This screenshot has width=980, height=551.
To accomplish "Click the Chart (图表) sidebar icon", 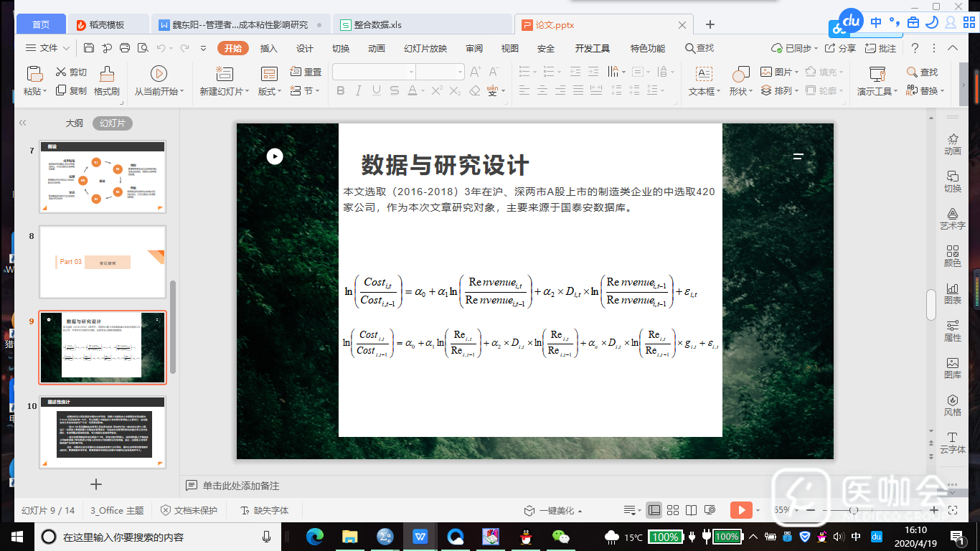I will click(x=953, y=293).
